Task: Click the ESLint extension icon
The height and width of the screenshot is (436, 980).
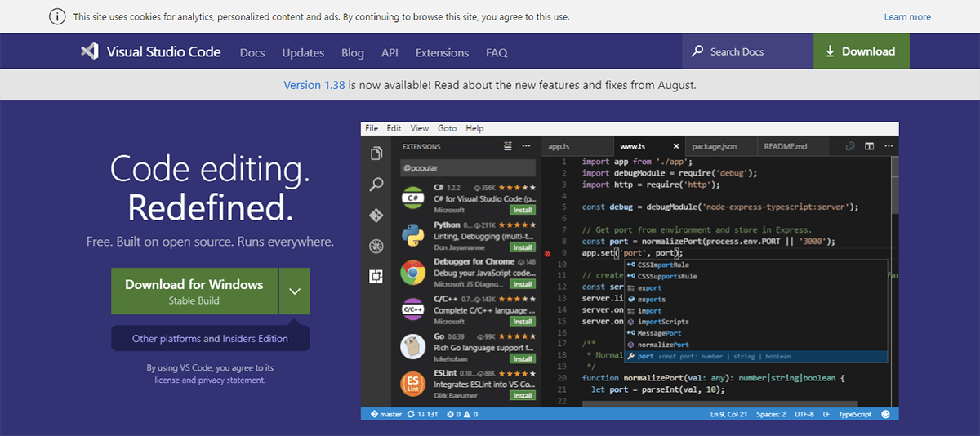Action: (x=415, y=385)
